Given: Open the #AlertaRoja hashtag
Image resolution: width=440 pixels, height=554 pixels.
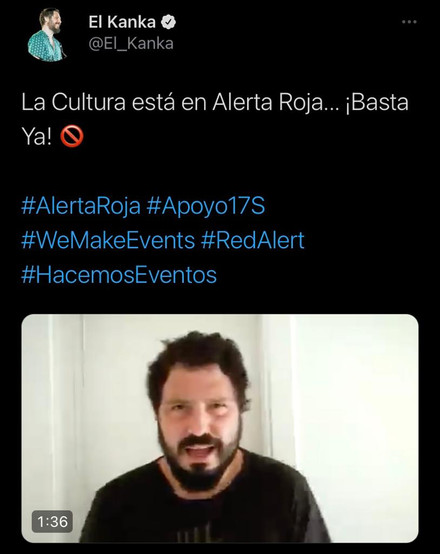Looking at the screenshot, I should [x=81, y=206].
